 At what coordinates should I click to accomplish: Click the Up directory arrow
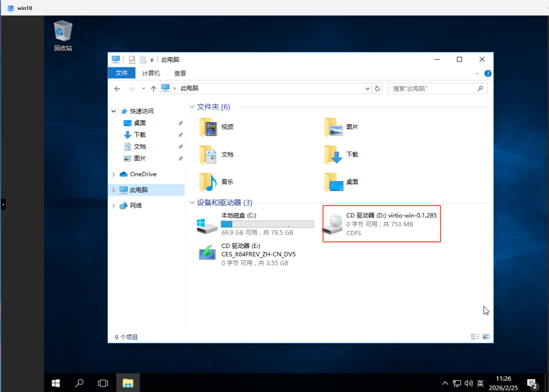pyautogui.click(x=153, y=88)
